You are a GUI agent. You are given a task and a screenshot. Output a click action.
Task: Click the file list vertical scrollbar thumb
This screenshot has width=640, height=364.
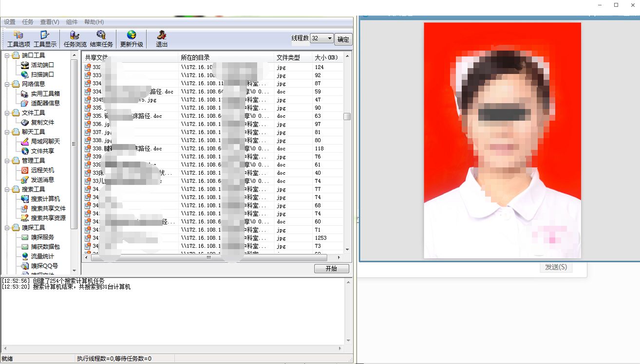[347, 116]
